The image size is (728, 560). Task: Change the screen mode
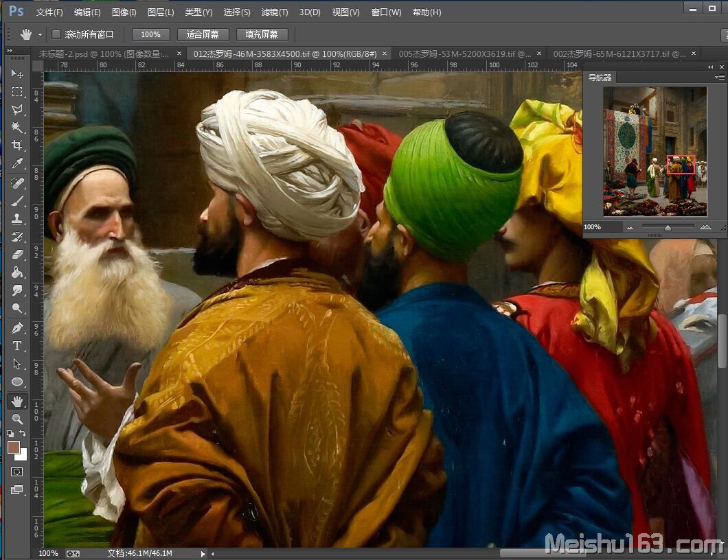tap(16, 490)
